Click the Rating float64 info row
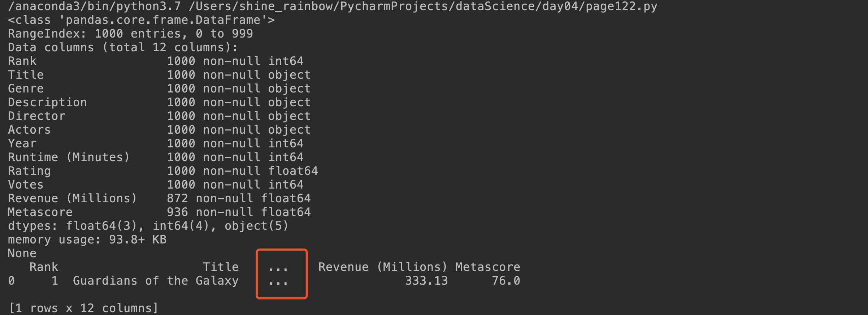Screen dimensions: 868x315 coord(162,171)
